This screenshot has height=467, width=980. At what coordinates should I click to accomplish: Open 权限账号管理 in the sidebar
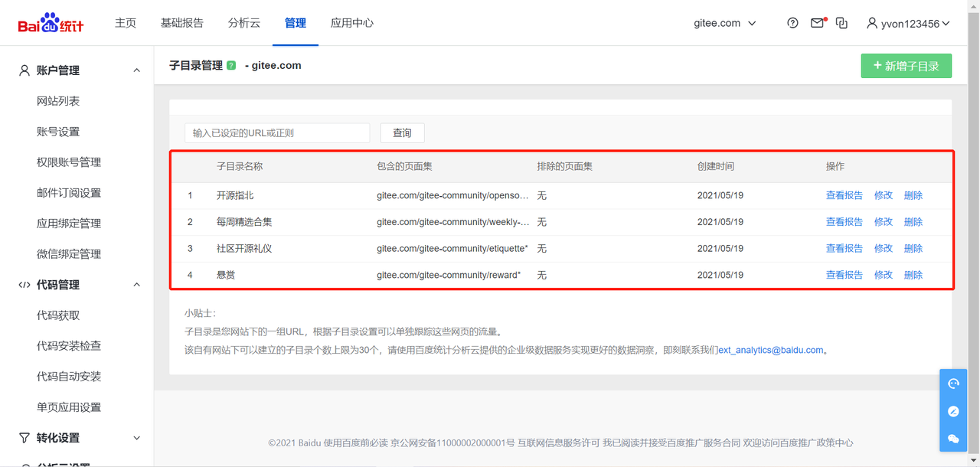click(x=69, y=162)
